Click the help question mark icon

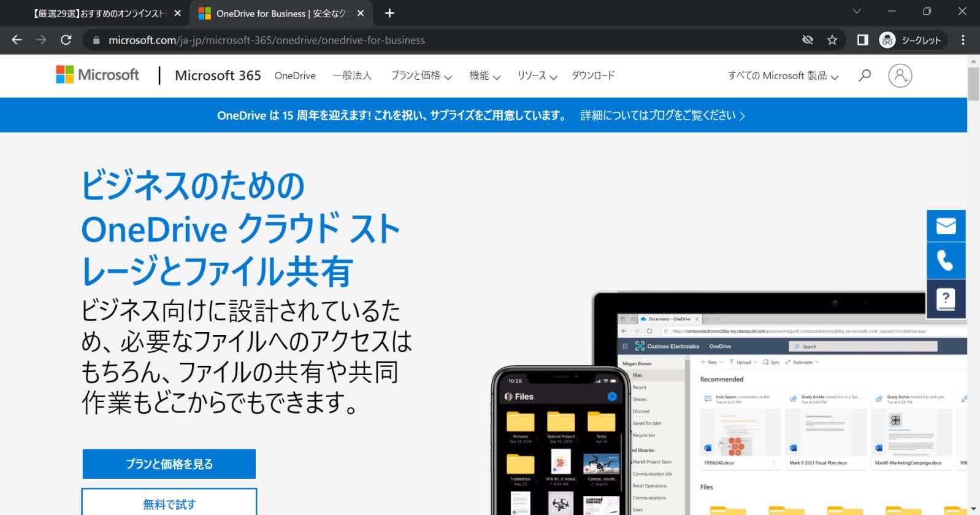(x=946, y=299)
